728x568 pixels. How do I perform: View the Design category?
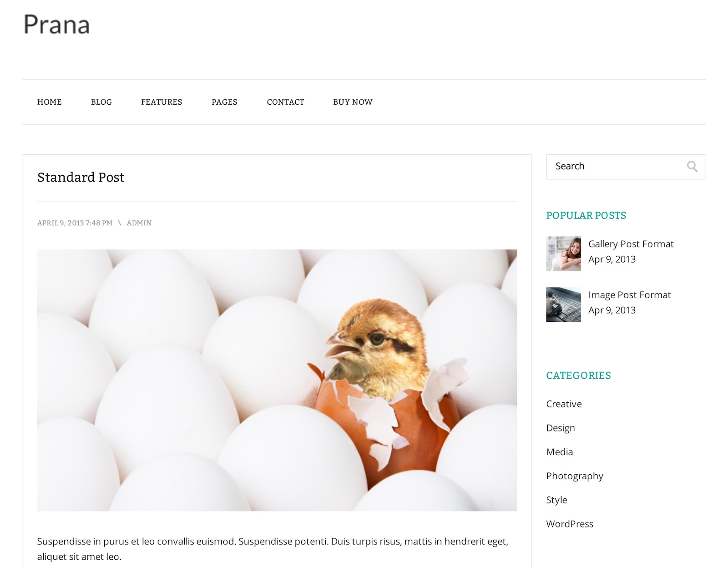[x=561, y=428]
